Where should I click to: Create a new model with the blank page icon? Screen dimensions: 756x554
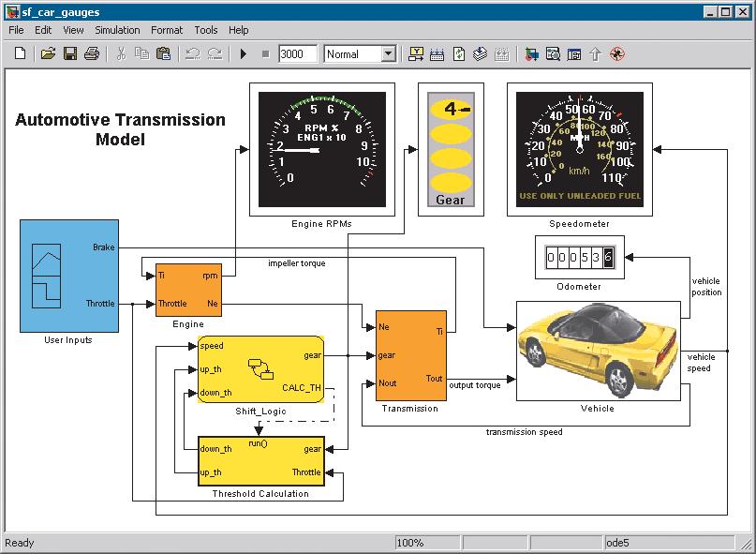pos(20,53)
